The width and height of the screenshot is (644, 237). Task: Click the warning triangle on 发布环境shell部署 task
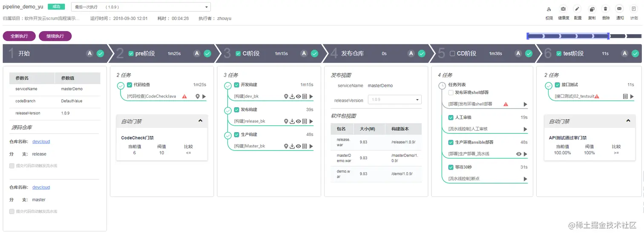506,104
